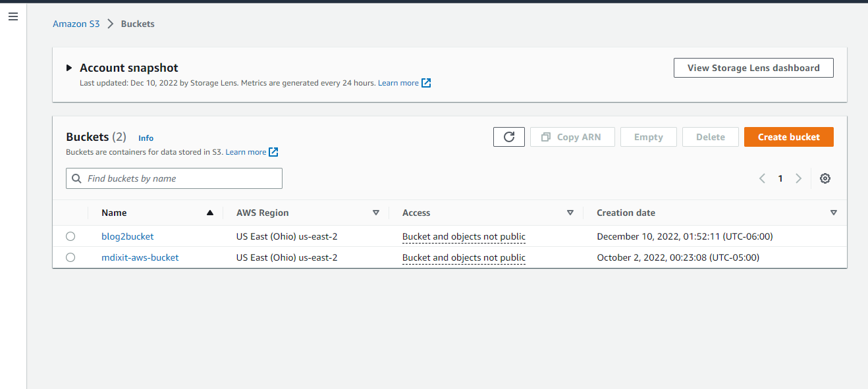Screen dimensions: 868x389
Task: Click the external link icon beside Buckets Learn more
Action: 273,151
